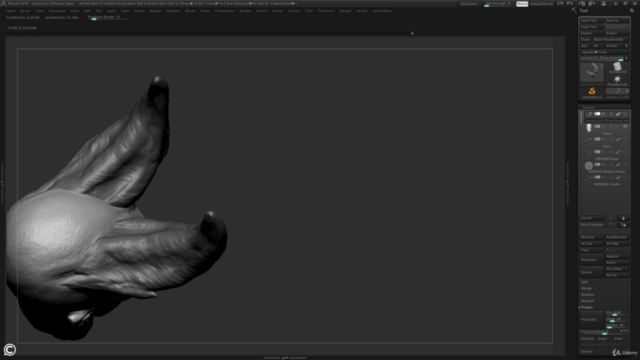Expand the Boolean section
This screenshot has width=640, height=360.
(x=588, y=295)
